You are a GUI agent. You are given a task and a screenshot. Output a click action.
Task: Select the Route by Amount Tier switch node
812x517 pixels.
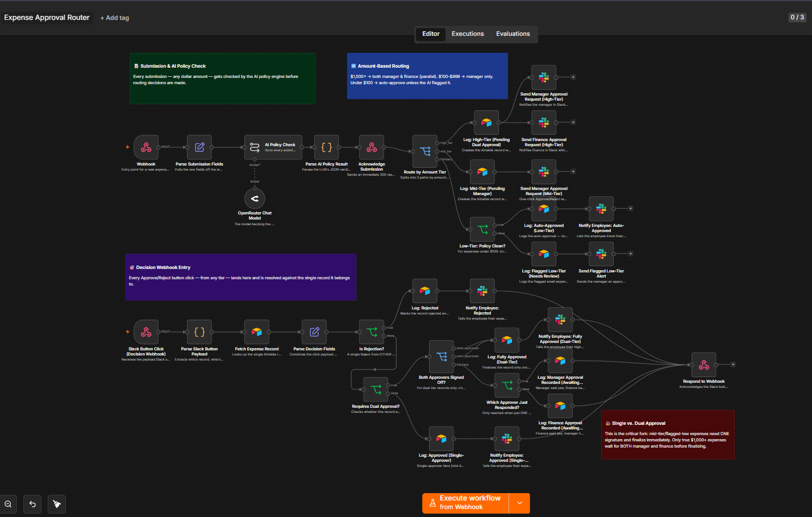coord(425,151)
